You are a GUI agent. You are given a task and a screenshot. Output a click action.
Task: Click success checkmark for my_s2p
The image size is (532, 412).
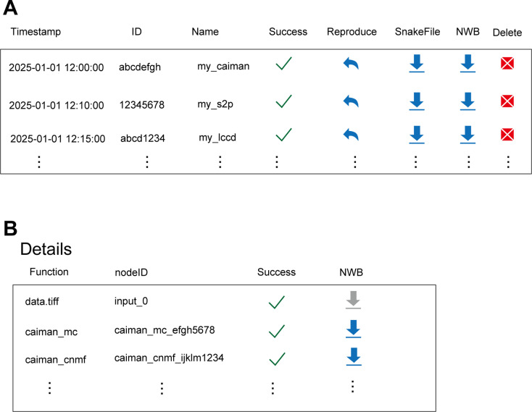(x=283, y=101)
